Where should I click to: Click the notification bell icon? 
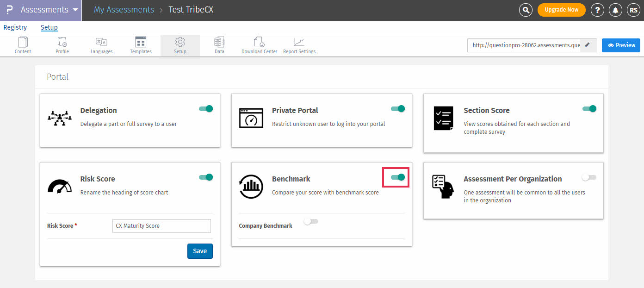coord(615,9)
